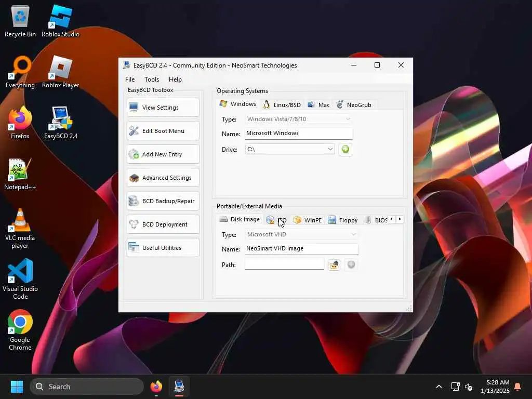Image resolution: width=532 pixels, height=399 pixels.
Task: Open Firefox from the taskbar
Action: [156, 387]
